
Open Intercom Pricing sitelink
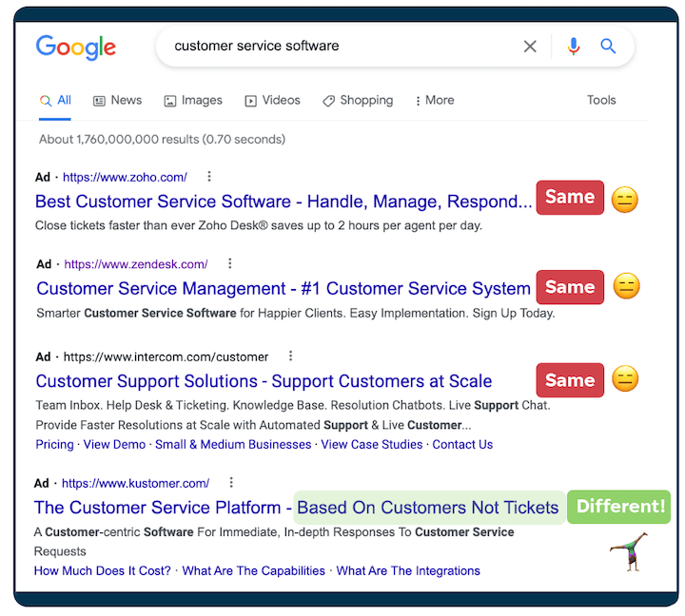[54, 445]
